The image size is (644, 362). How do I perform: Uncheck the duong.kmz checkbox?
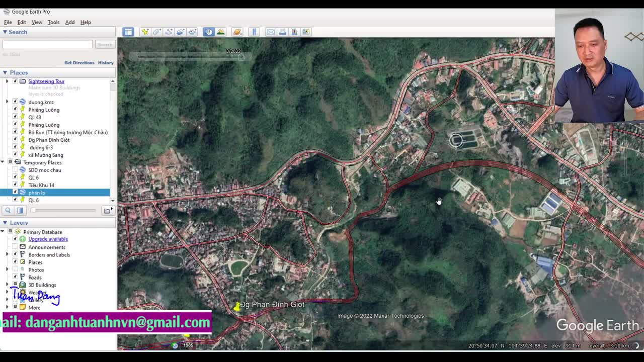click(15, 102)
